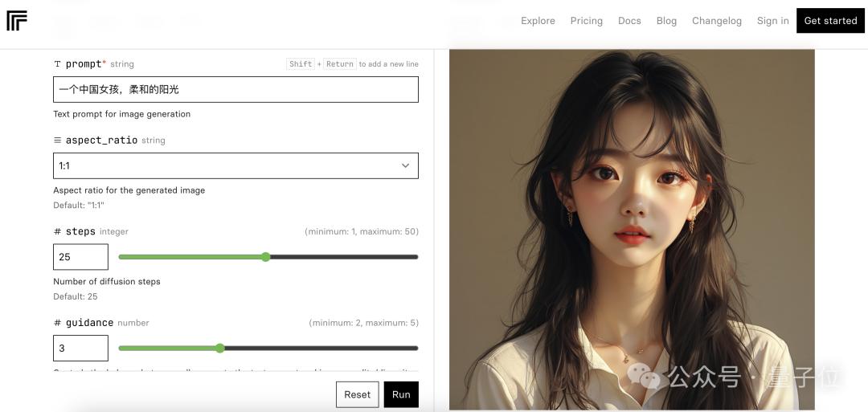The width and height of the screenshot is (868, 412).
Task: Focus the prompt text input field
Action: (235, 90)
